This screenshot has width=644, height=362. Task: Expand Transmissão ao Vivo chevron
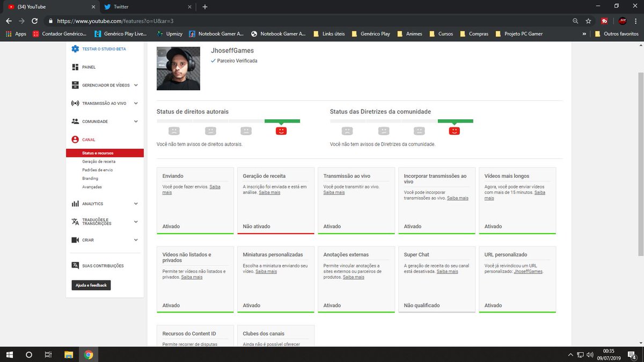point(136,103)
